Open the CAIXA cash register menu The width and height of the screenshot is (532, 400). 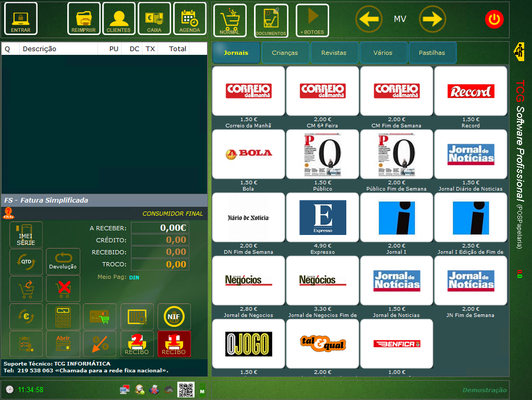[x=154, y=19]
